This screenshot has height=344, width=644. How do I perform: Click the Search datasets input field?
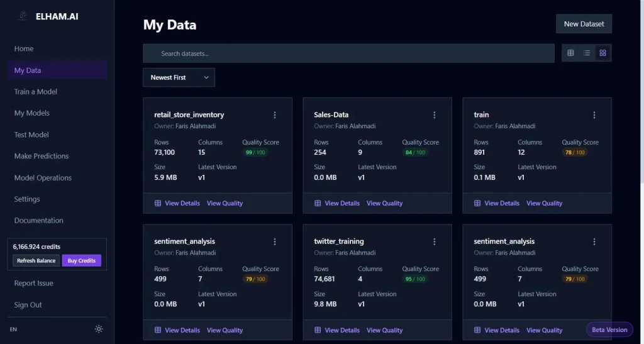pos(348,53)
